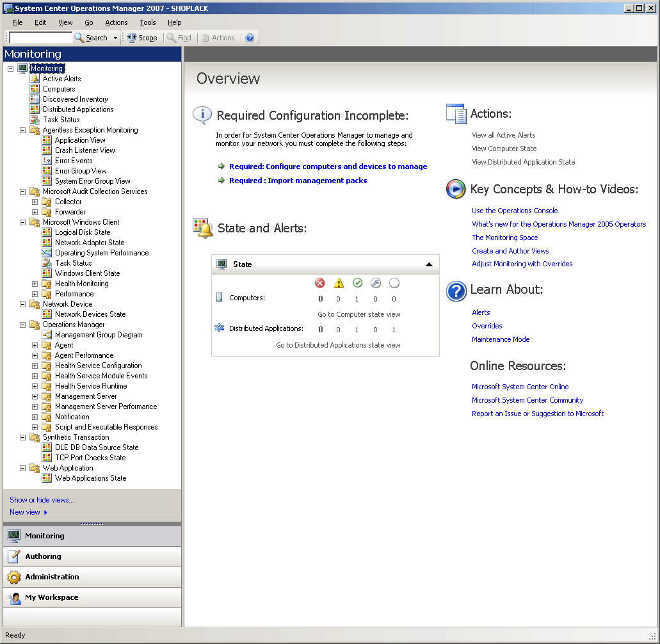Click Required: Import management packs link
The width and height of the screenshot is (660, 644).
coord(298,180)
